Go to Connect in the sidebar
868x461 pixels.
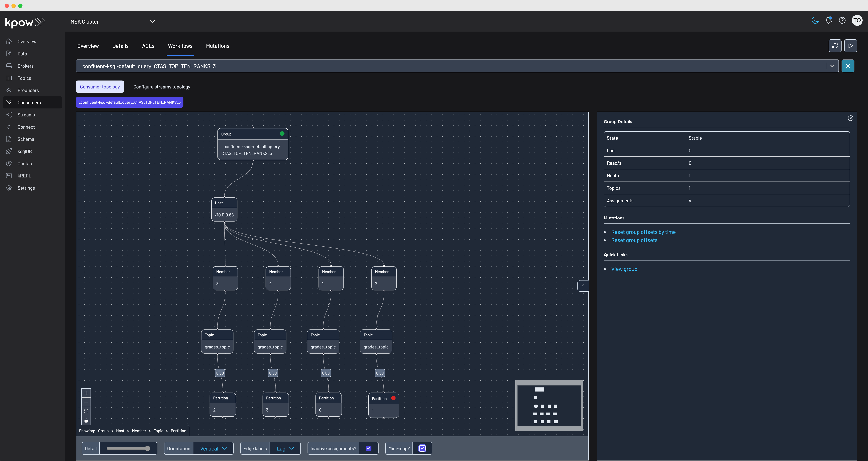(32, 127)
